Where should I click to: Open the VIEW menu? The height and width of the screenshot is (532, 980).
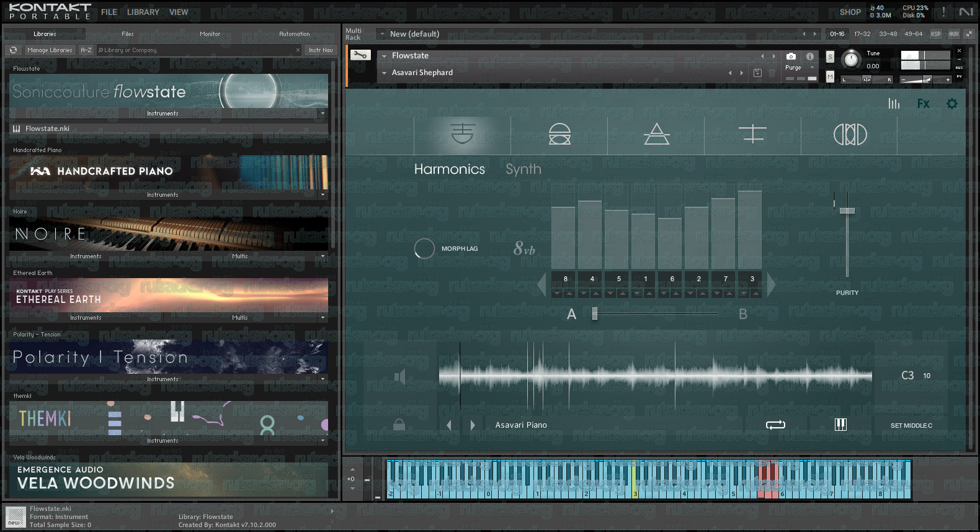coord(179,12)
